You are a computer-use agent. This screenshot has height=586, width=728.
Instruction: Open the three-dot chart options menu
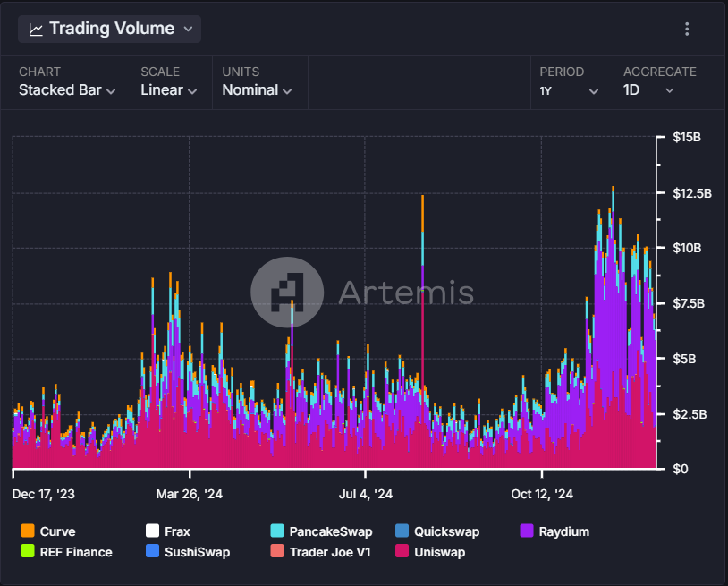click(687, 29)
